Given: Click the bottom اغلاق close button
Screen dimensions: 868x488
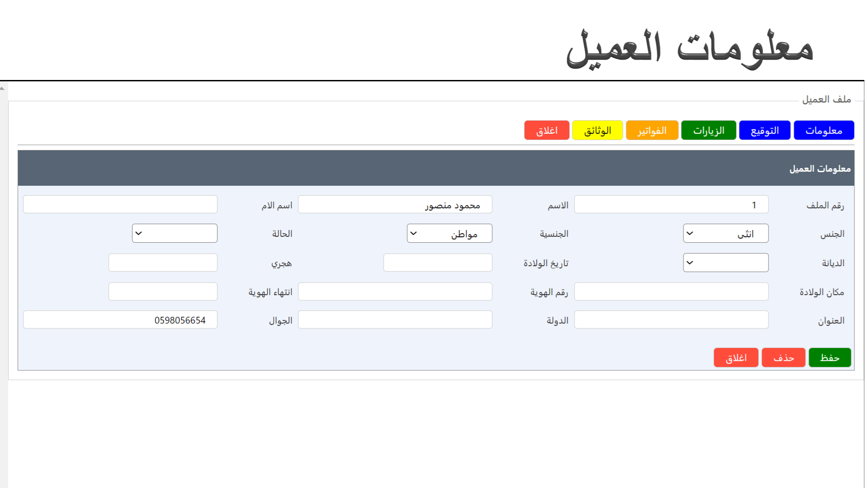Looking at the screenshot, I should pyautogui.click(x=736, y=358).
